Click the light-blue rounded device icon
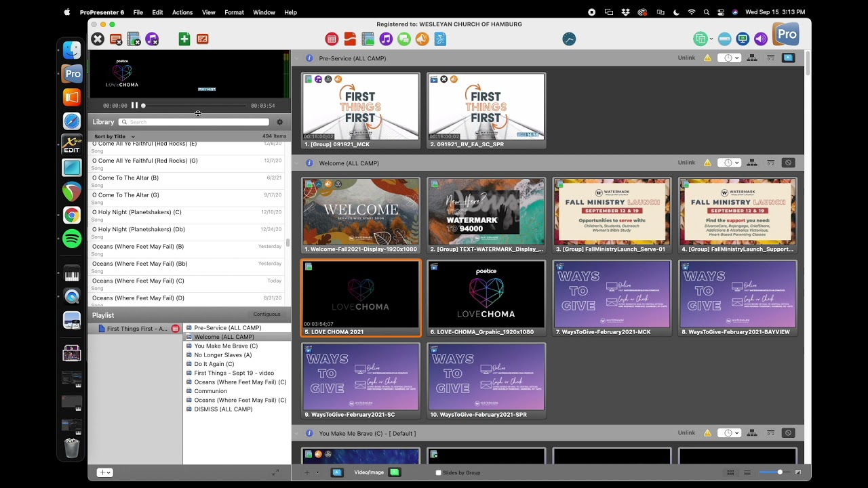868x488 pixels. click(x=724, y=39)
